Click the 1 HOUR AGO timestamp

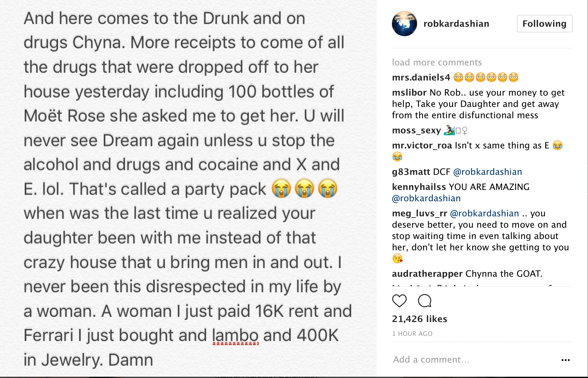(x=412, y=334)
